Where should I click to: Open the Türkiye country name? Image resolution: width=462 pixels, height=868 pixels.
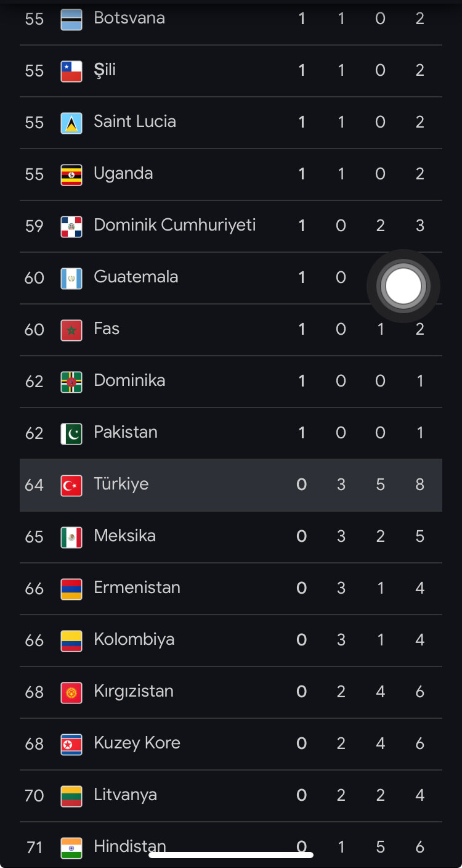[x=121, y=484]
